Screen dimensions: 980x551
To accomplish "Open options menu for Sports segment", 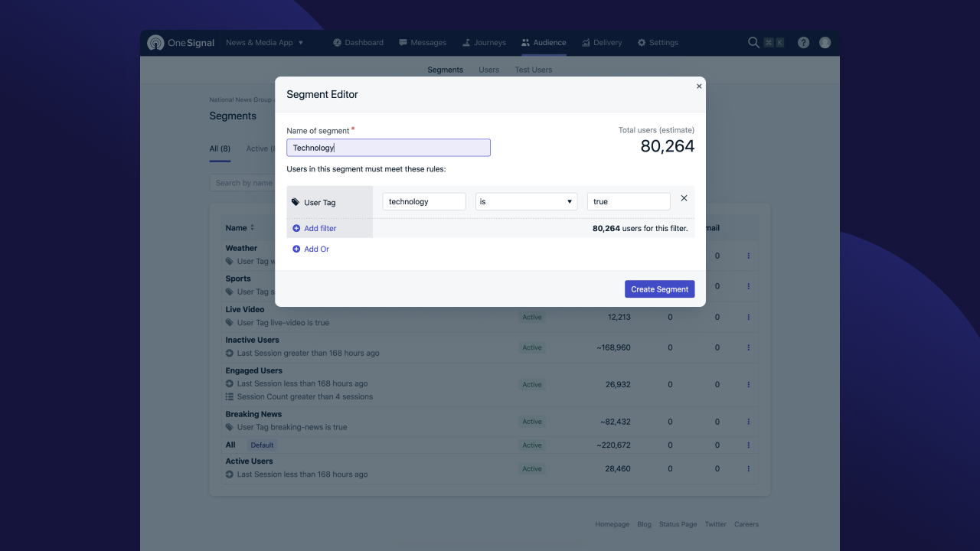I will [x=748, y=286].
